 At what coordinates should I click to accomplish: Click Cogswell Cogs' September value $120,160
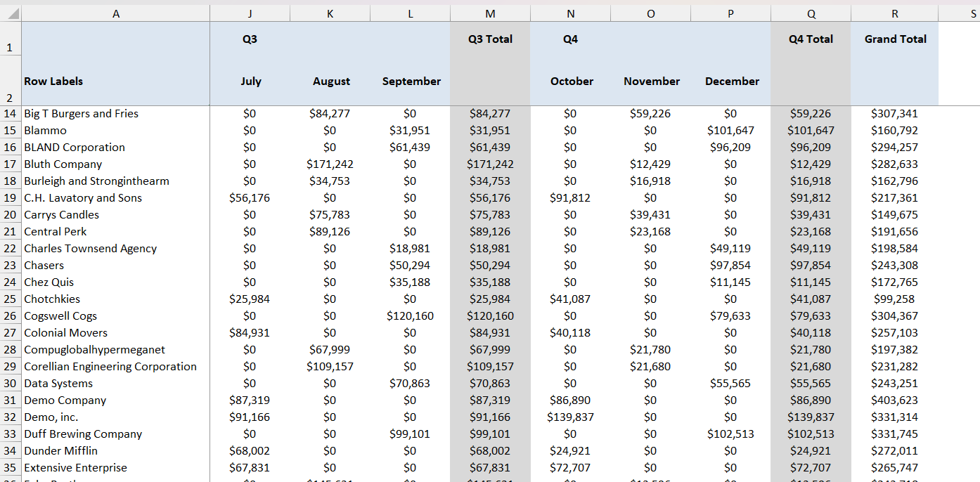[x=410, y=316]
